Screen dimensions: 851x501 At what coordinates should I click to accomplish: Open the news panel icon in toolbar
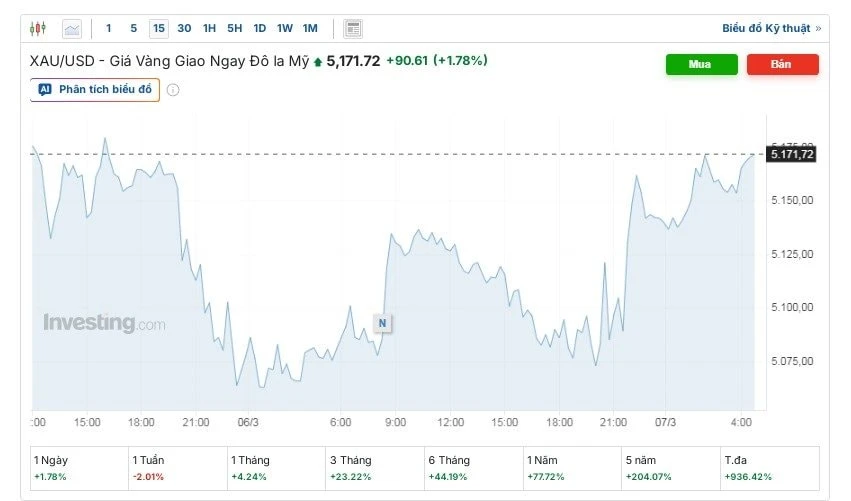[x=353, y=28]
